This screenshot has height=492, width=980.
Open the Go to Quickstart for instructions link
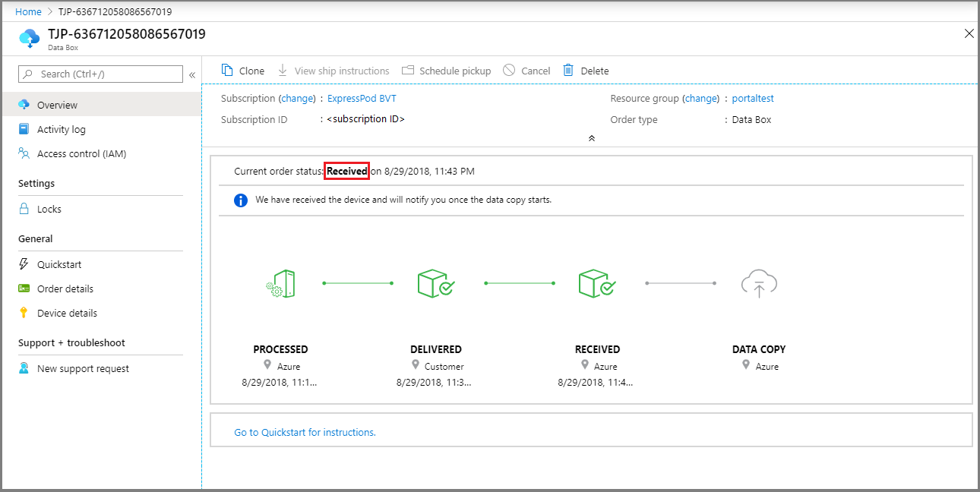305,432
